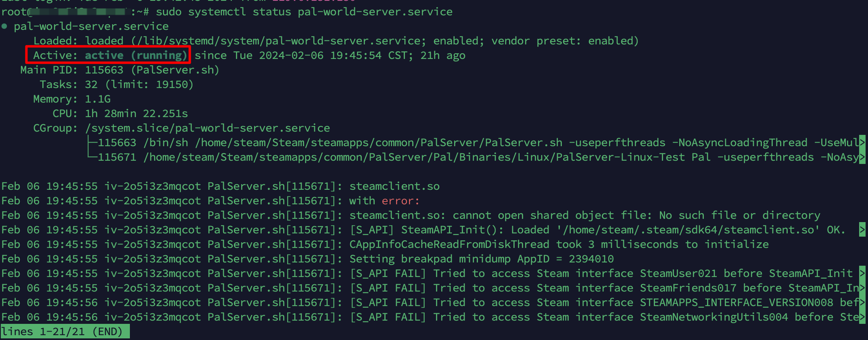Click truncation arrow on the SteamNetworkingUtils004 line
The image size is (868, 340).
coord(862,317)
